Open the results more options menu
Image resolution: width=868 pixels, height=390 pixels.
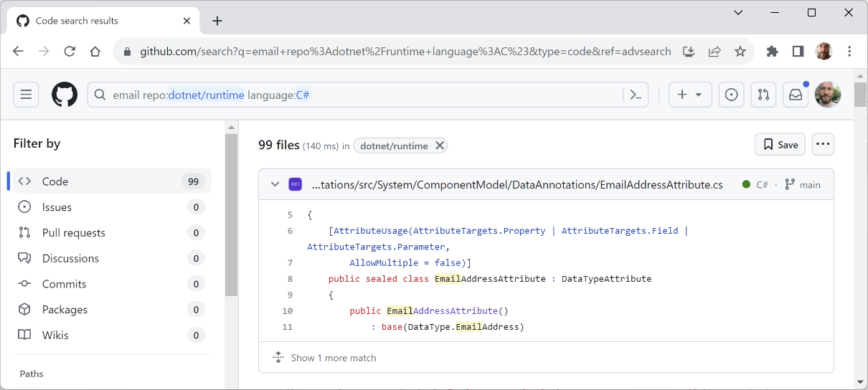[x=823, y=145]
